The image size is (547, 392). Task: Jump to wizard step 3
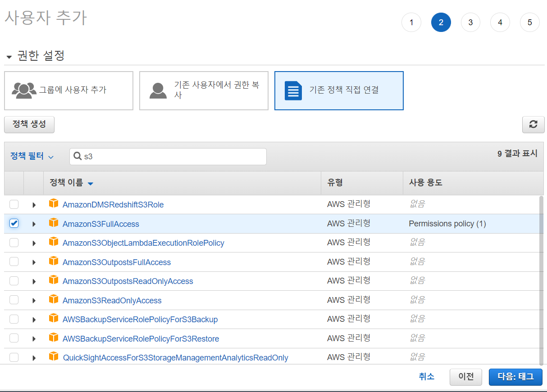(x=470, y=23)
